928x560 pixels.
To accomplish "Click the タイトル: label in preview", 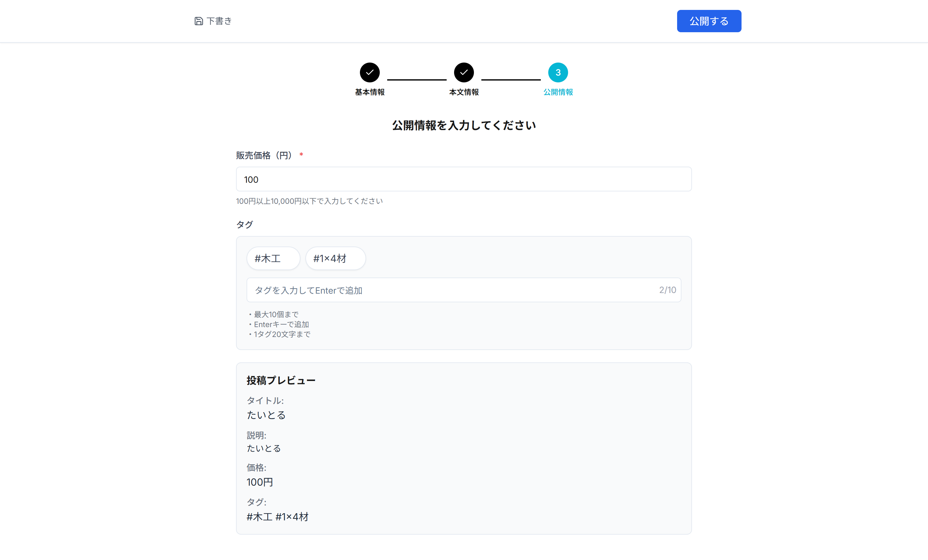I will pos(265,400).
